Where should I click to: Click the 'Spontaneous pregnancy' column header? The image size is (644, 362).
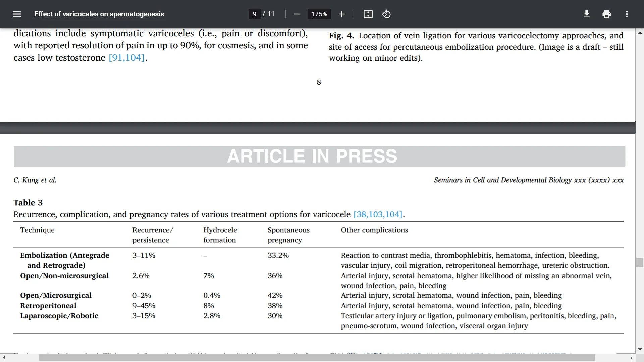(288, 235)
